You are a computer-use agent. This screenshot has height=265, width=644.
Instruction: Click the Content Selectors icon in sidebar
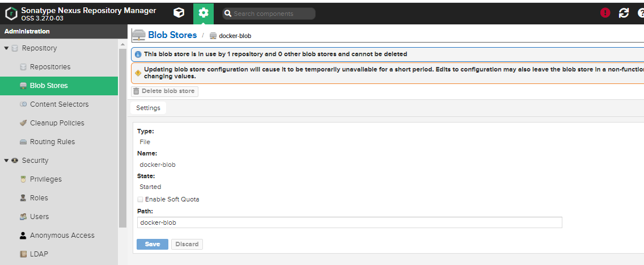[x=23, y=104]
